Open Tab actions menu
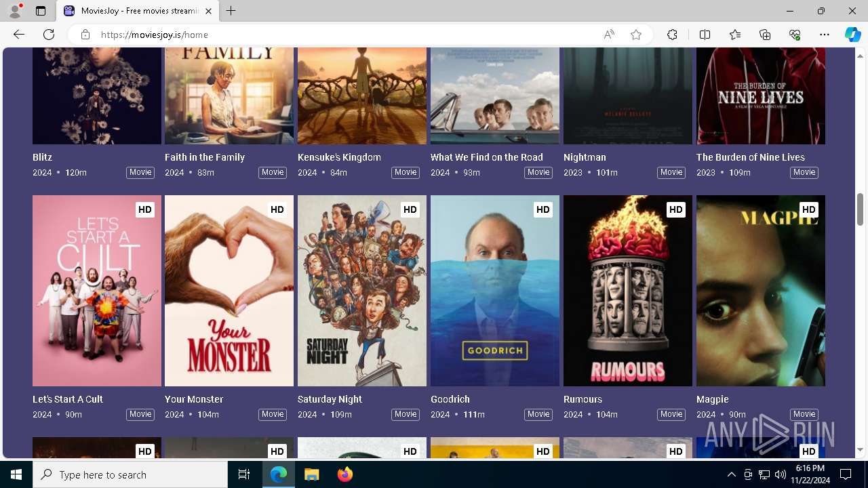This screenshot has width=868, height=488. [x=41, y=11]
